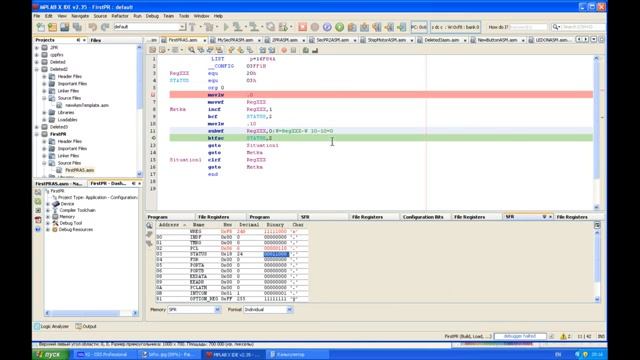Image resolution: width=640 pixels, height=360 pixels.
Task: Open the Logic Analyzer panel button
Action: click(x=51, y=327)
